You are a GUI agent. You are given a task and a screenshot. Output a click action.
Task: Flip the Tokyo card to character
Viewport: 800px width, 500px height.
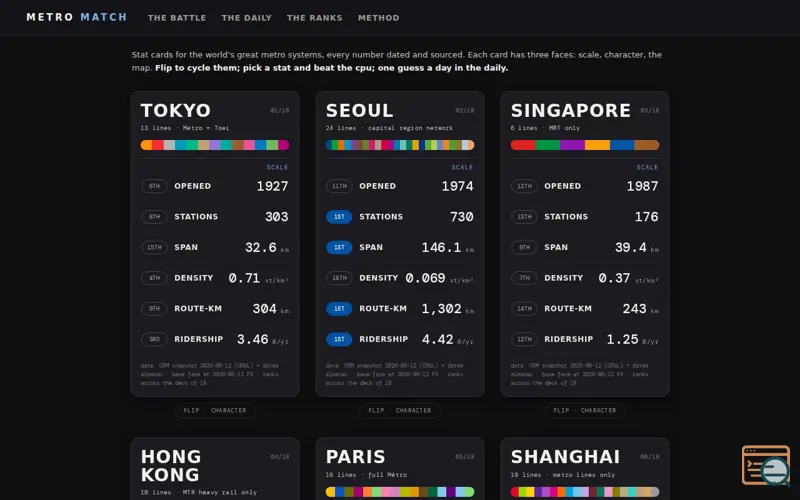215,410
